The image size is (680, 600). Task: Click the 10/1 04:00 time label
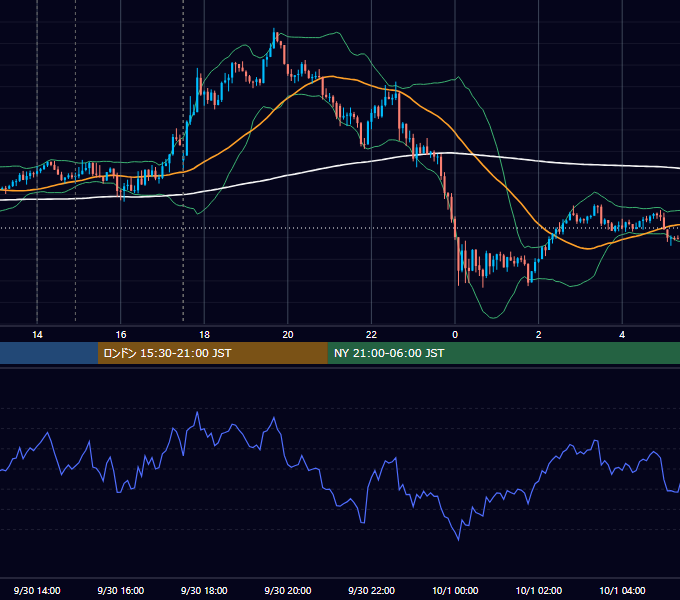(622, 590)
